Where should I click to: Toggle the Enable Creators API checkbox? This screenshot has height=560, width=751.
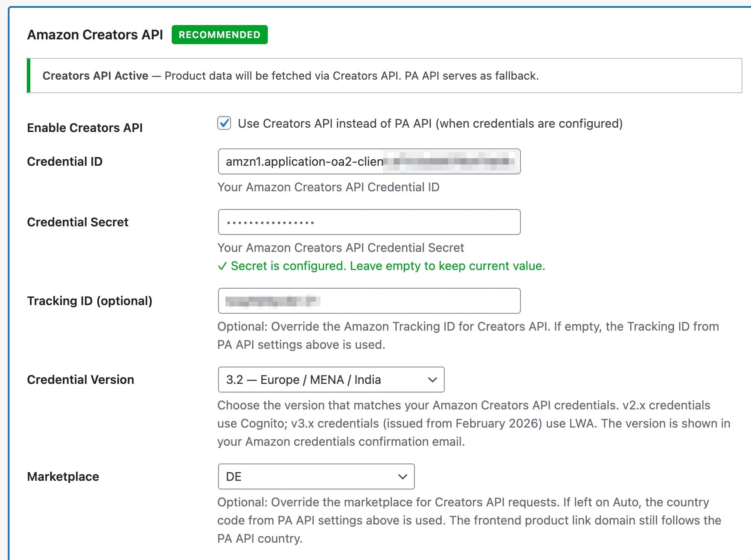click(x=224, y=123)
